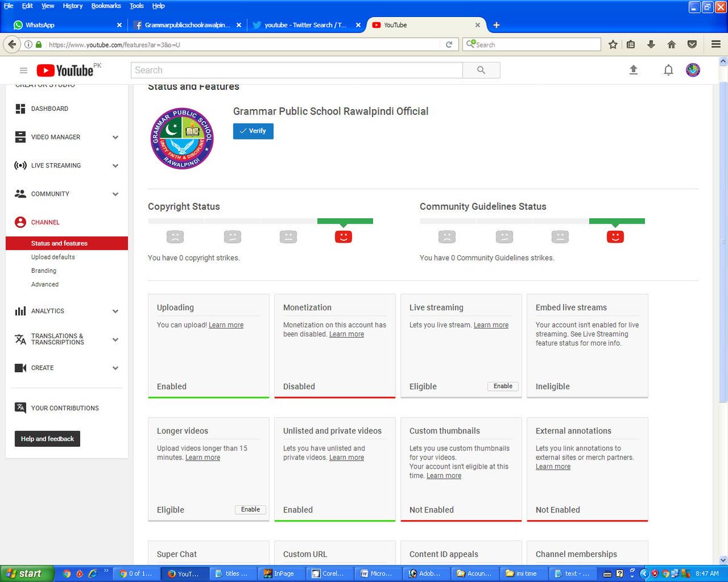The height and width of the screenshot is (582, 728).
Task: Click Firefox back arrow button
Action: point(12,44)
